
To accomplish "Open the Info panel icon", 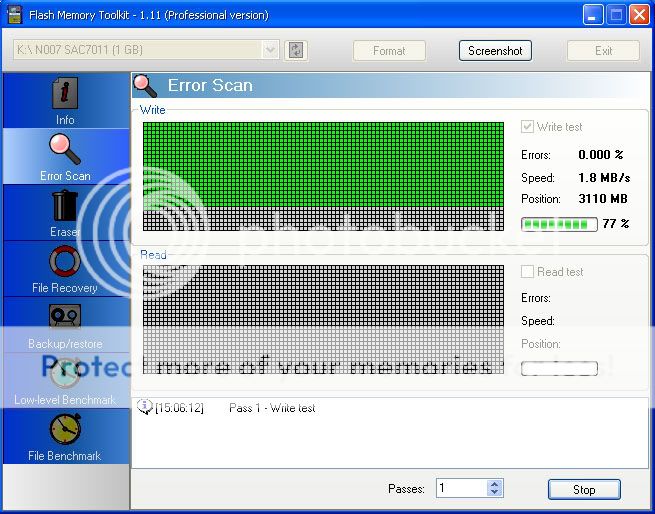I will (65, 95).
